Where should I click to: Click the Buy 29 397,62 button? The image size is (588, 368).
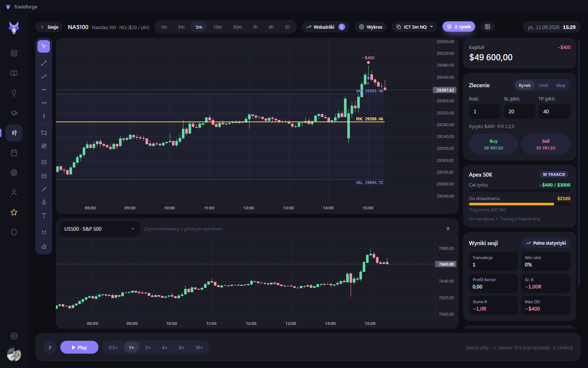click(494, 144)
